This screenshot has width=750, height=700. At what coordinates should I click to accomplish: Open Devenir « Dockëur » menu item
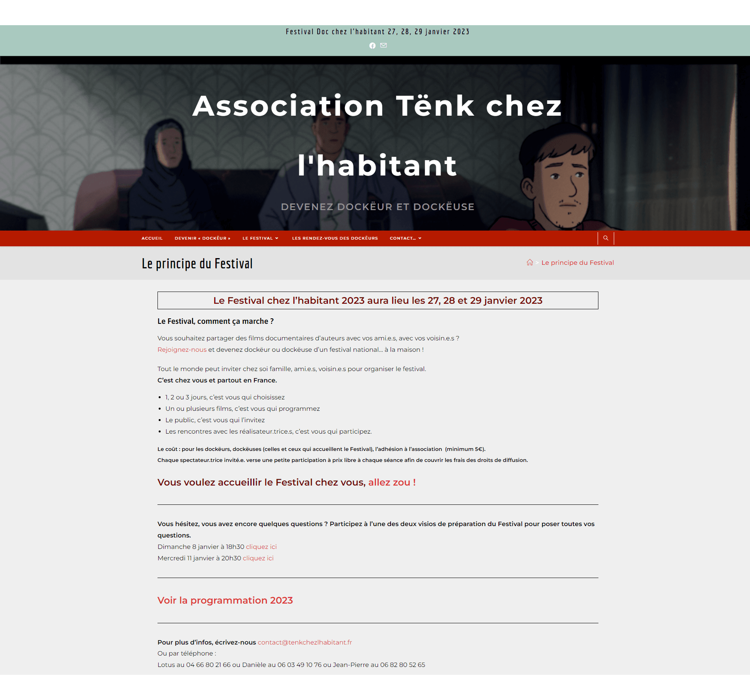202,238
